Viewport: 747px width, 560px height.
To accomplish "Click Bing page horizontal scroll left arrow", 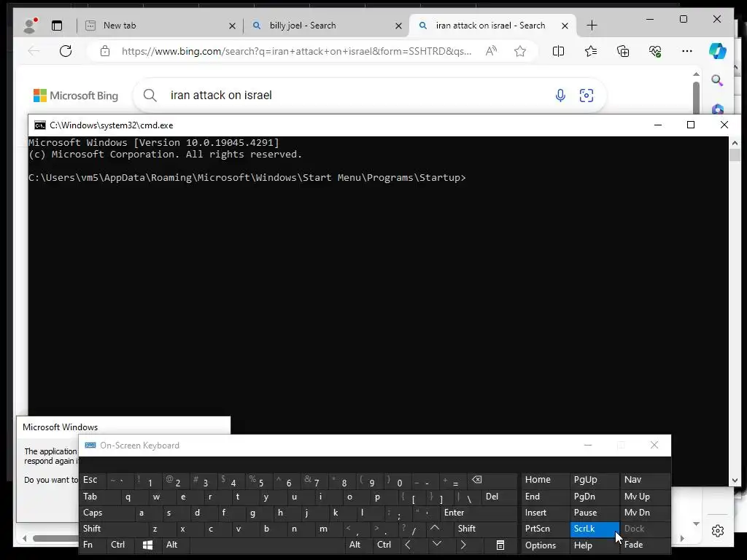I will click(24, 539).
